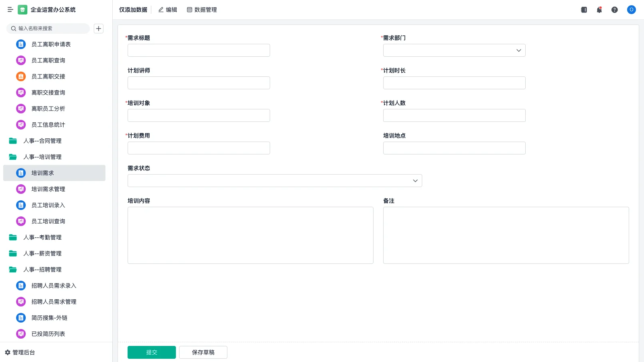Open the notification bell icon

[x=599, y=10]
